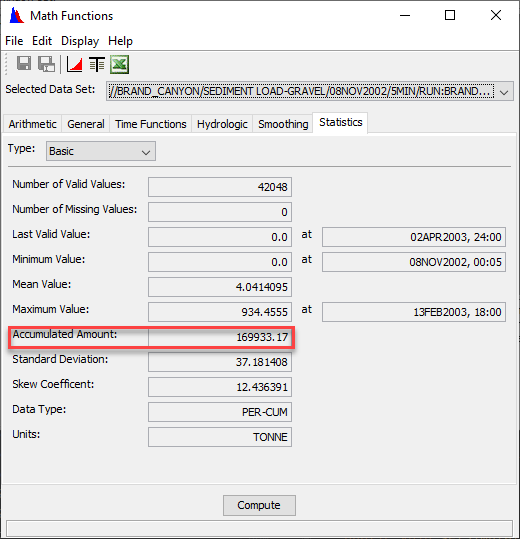The image size is (520, 539).
Task: Select the Time Functions tab
Action: (x=151, y=124)
